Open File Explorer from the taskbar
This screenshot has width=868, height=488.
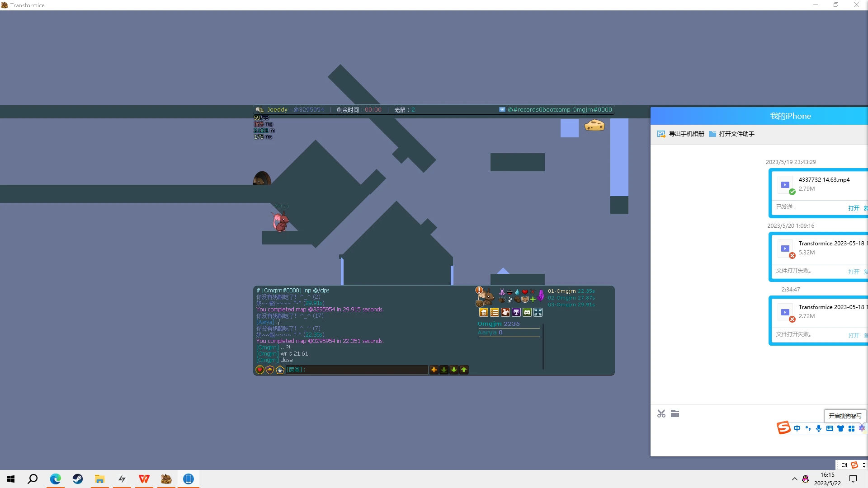click(100, 479)
